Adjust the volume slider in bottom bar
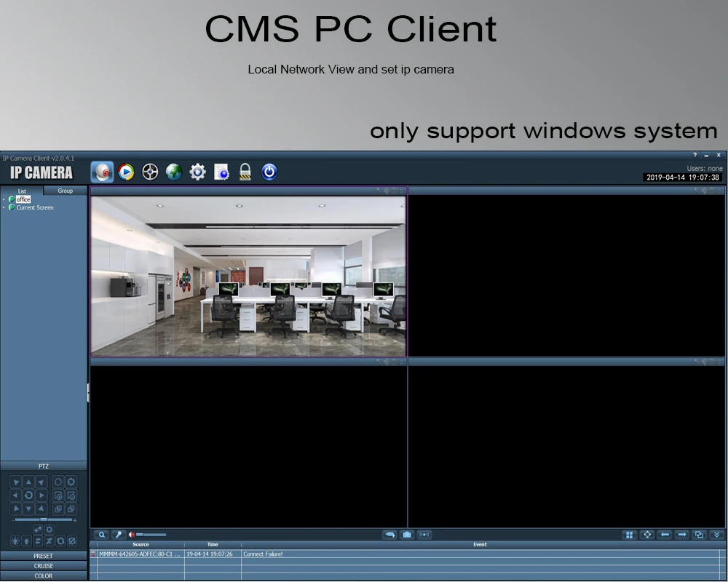 (151, 535)
